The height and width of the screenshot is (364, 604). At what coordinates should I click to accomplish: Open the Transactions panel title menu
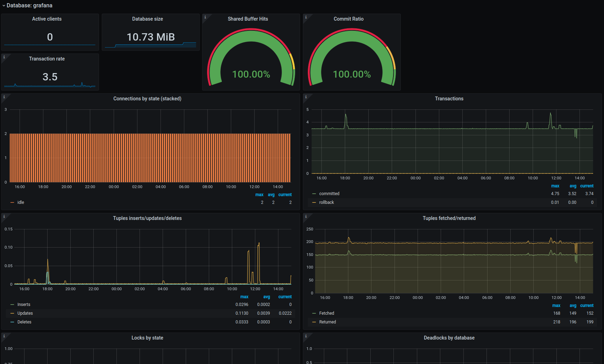tap(449, 99)
